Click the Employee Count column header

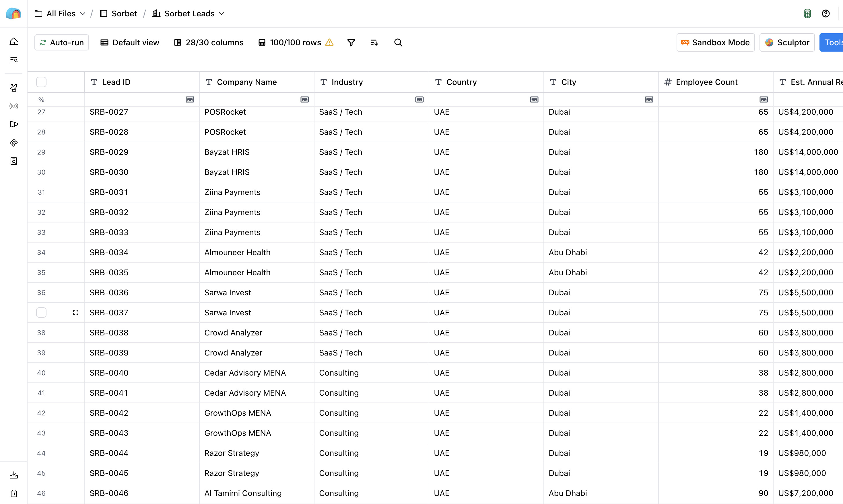click(x=716, y=82)
